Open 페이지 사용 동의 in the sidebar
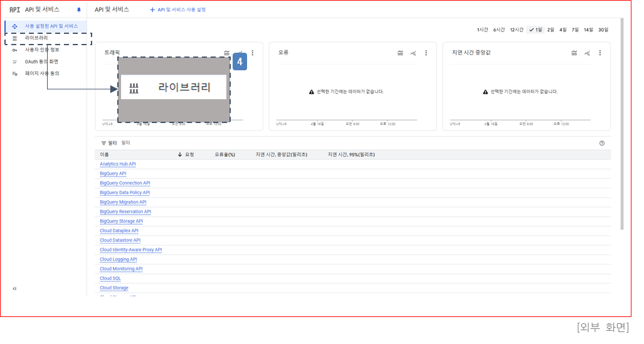 click(42, 73)
